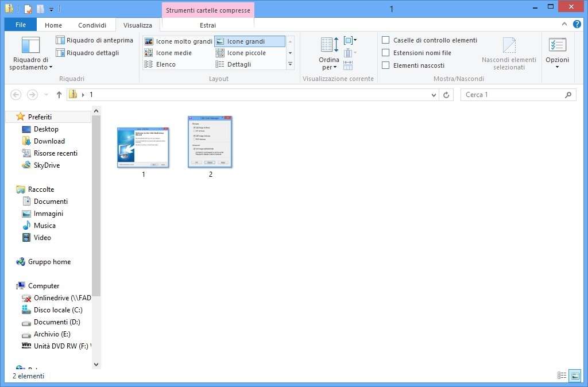588x387 pixels.
Task: Open the Home ribbon tab
Action: coord(53,25)
